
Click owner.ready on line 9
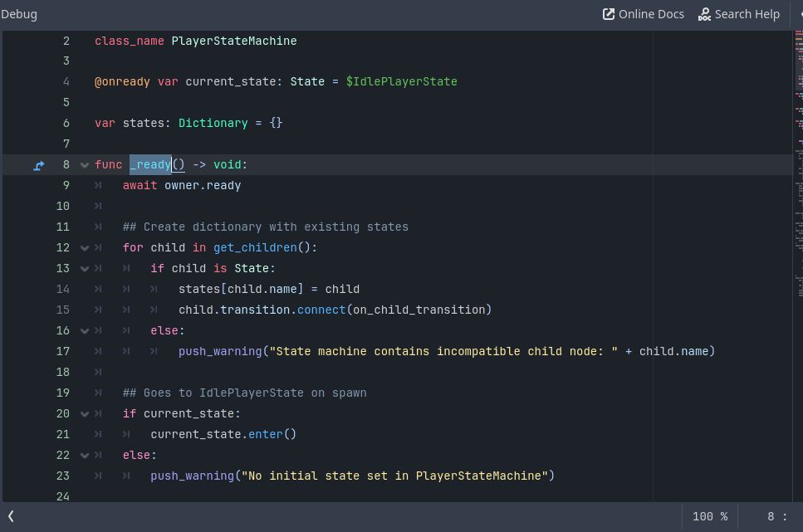pos(203,186)
